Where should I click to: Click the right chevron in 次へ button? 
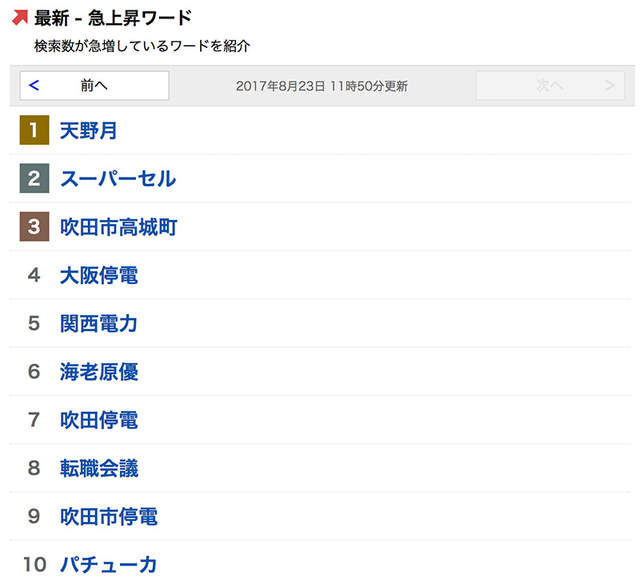click(x=609, y=86)
